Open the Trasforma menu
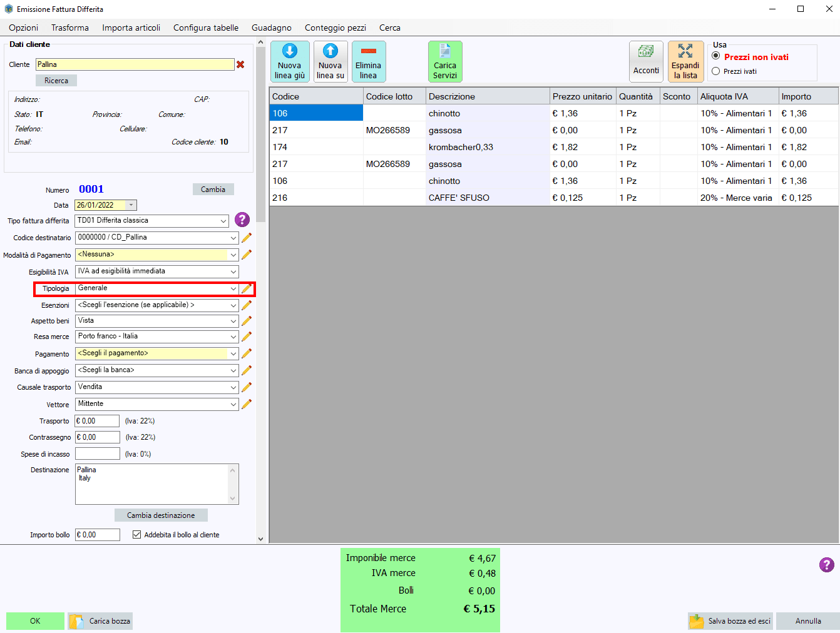This screenshot has width=840, height=633. (70, 28)
